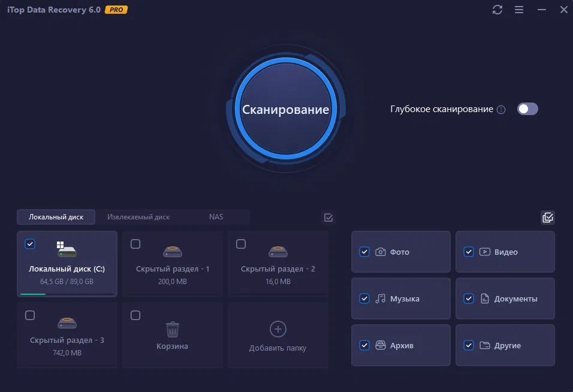
Task: Uncheck the Локальный диск (C:) checkbox
Action: pos(30,244)
